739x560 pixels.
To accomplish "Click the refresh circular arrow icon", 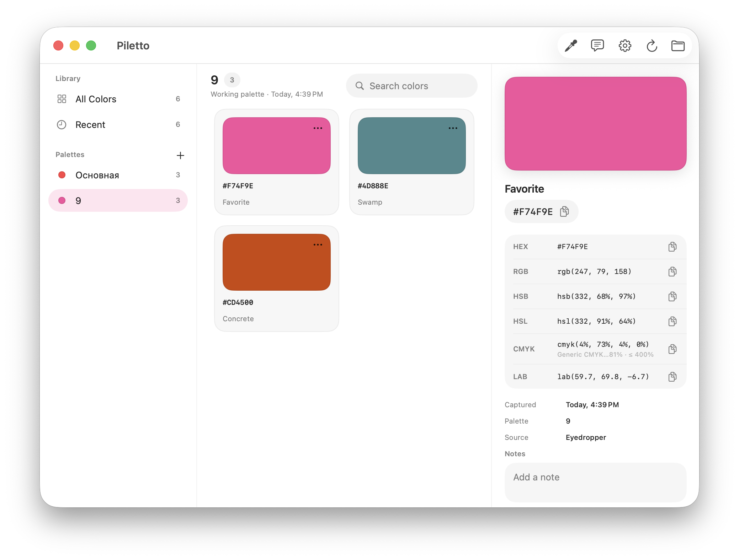I will tap(652, 46).
